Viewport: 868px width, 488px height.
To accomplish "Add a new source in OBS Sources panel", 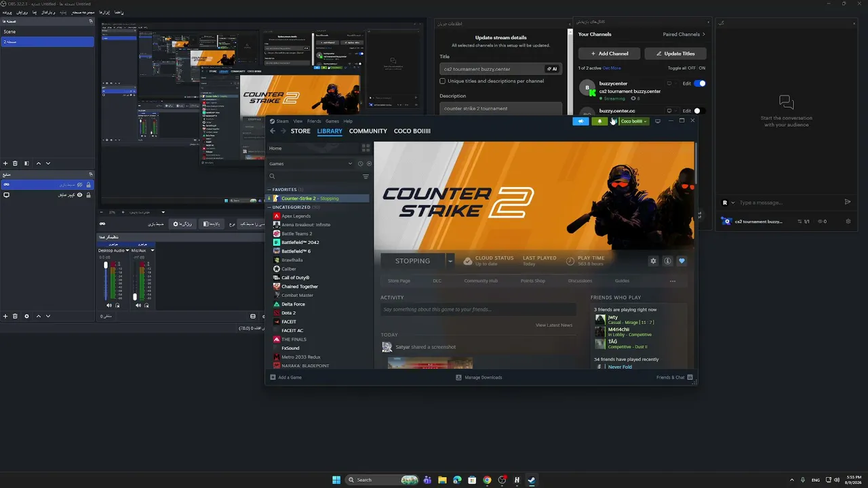I will point(5,316).
